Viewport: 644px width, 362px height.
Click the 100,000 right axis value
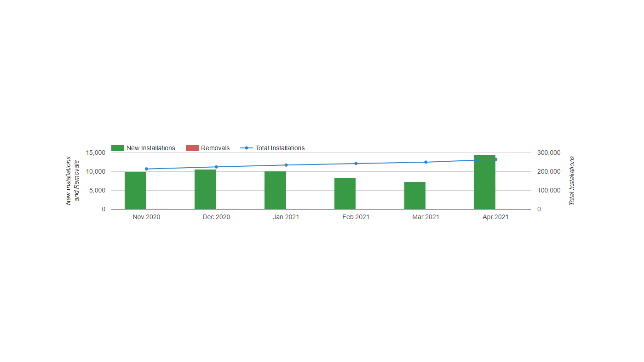click(549, 190)
